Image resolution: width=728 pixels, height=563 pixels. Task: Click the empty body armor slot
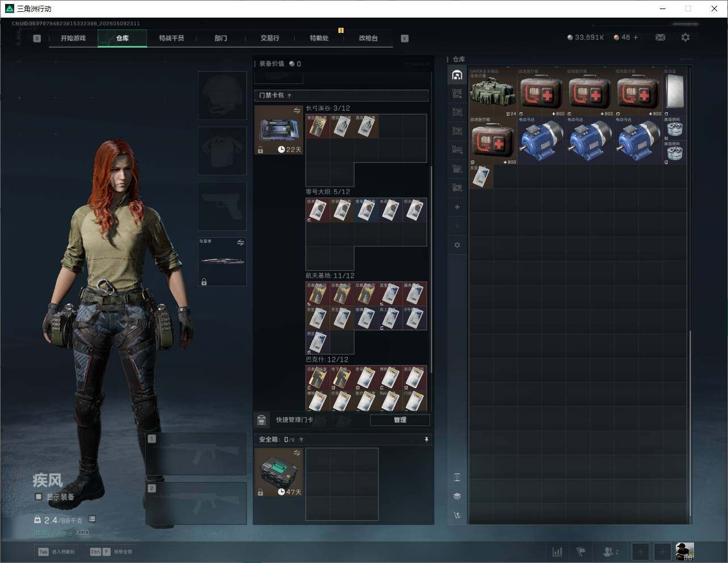point(222,150)
